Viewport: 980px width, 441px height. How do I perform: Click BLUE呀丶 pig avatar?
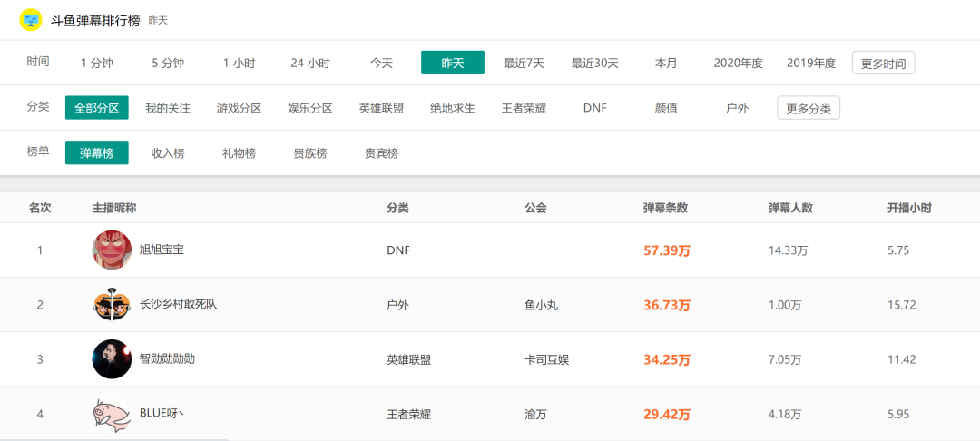pos(112,414)
